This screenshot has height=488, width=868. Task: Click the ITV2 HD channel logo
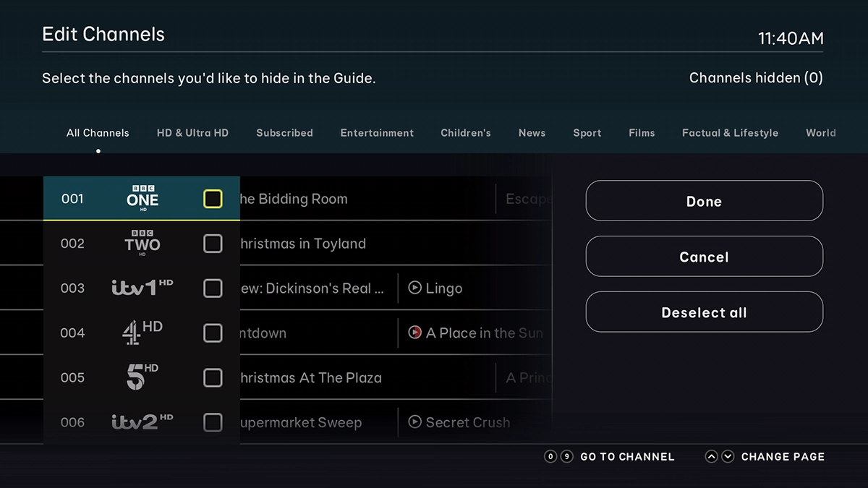[142, 422]
